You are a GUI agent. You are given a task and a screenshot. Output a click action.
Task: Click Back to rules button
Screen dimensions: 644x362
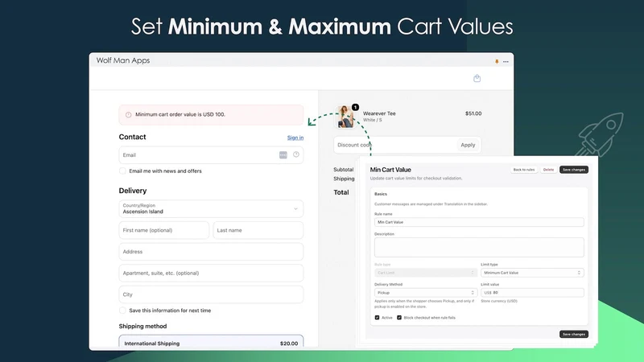(x=524, y=170)
